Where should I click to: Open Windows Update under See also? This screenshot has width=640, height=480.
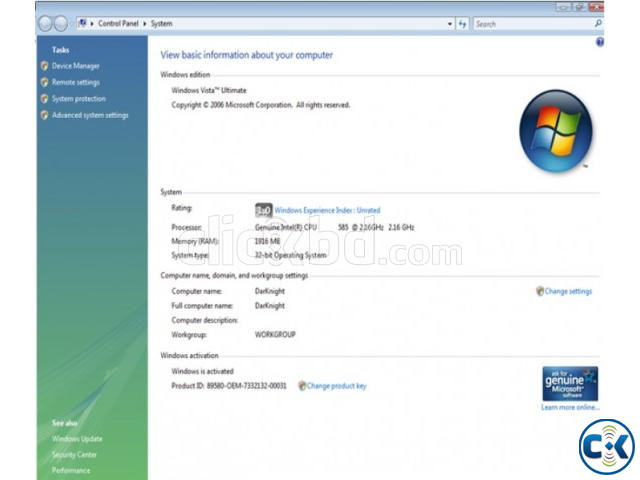pos(77,439)
